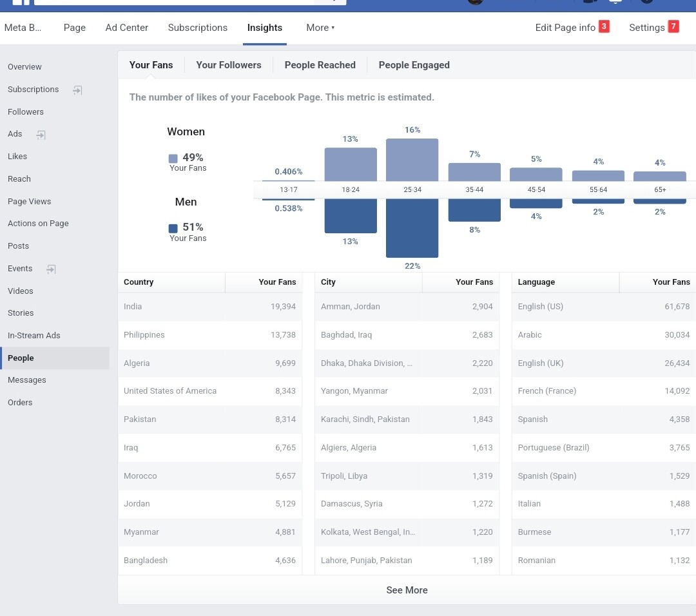696x616 pixels.
Task: Open Messages in the sidebar
Action: [x=26, y=380]
